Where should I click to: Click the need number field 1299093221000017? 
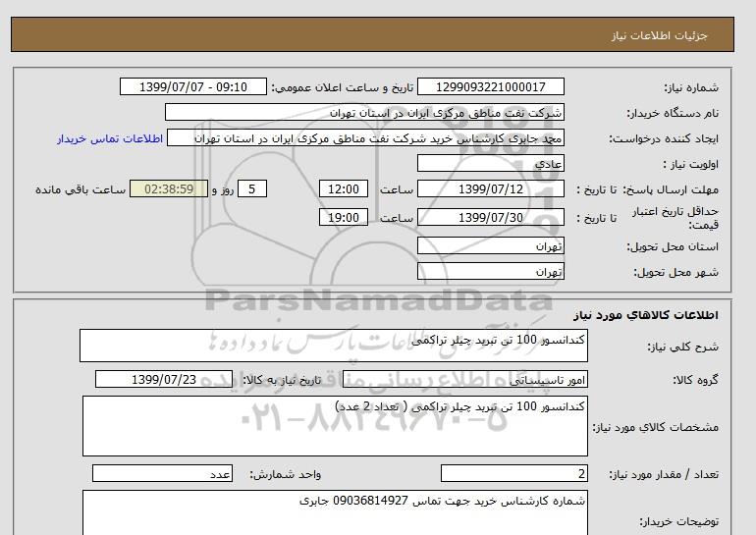490,86
